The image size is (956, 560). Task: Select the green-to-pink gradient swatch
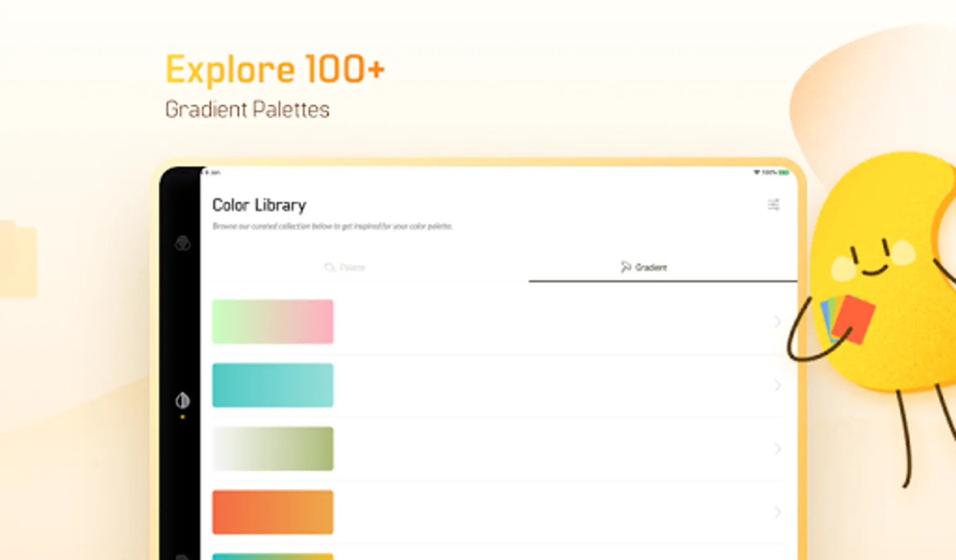[x=273, y=322]
